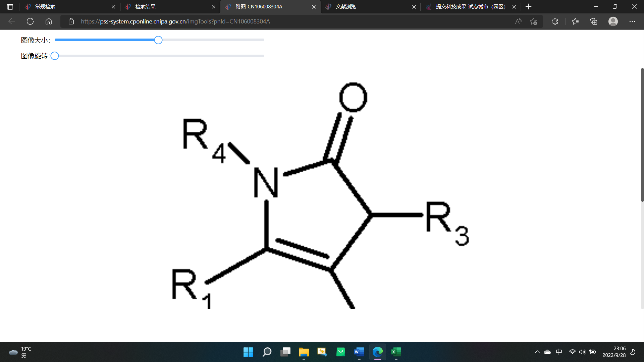Image resolution: width=644 pixels, height=362 pixels.
Task: Add page to favorites star
Action: click(x=533, y=21)
